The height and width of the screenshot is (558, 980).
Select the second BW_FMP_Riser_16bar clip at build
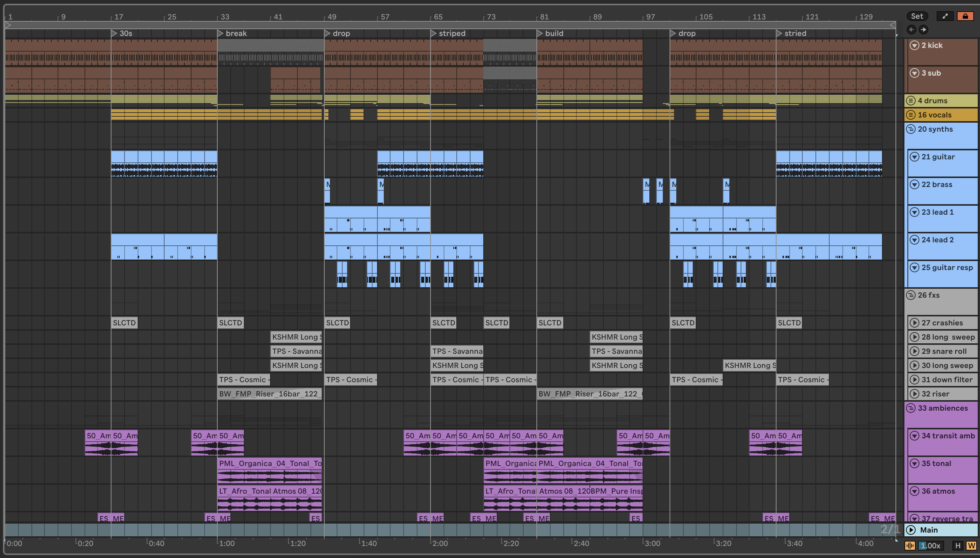coord(589,393)
